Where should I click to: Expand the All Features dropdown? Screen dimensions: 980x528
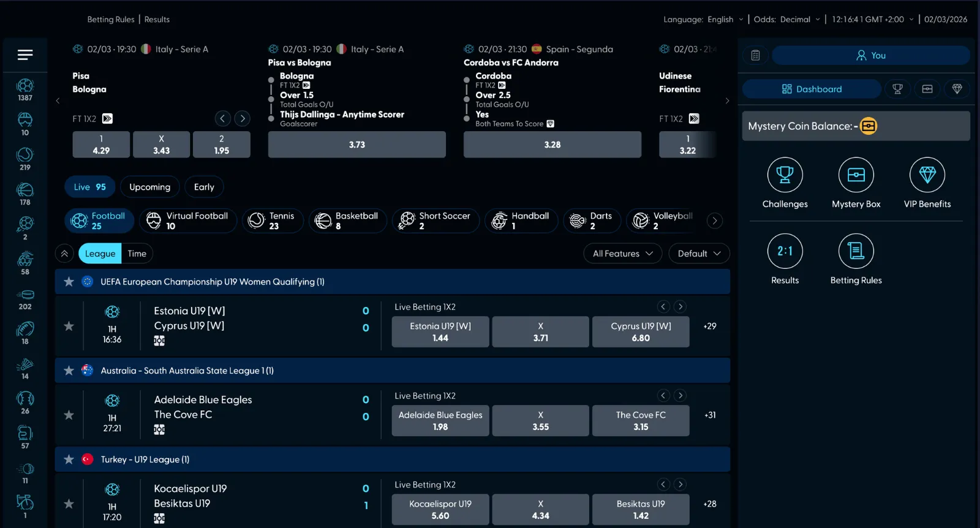(x=622, y=254)
